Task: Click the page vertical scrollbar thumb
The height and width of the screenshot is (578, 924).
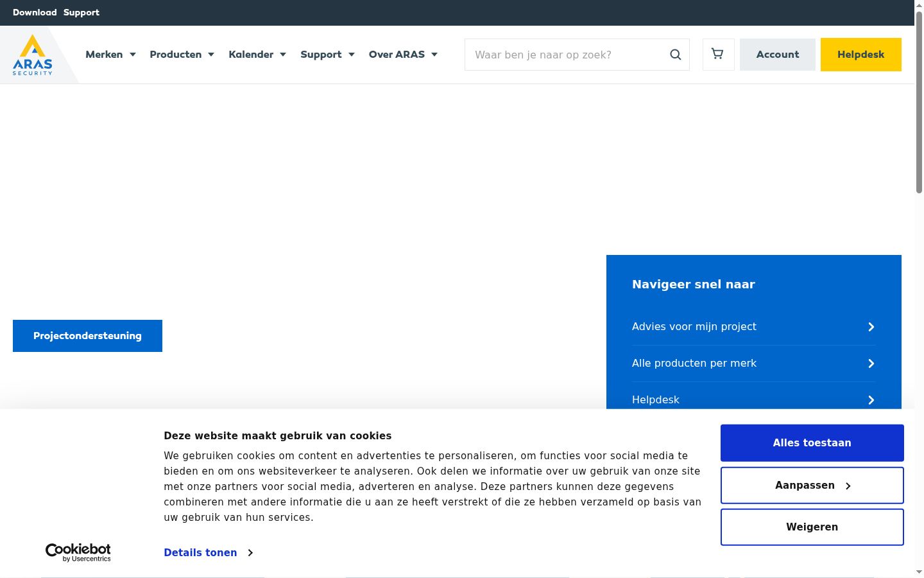Action: pos(919,101)
